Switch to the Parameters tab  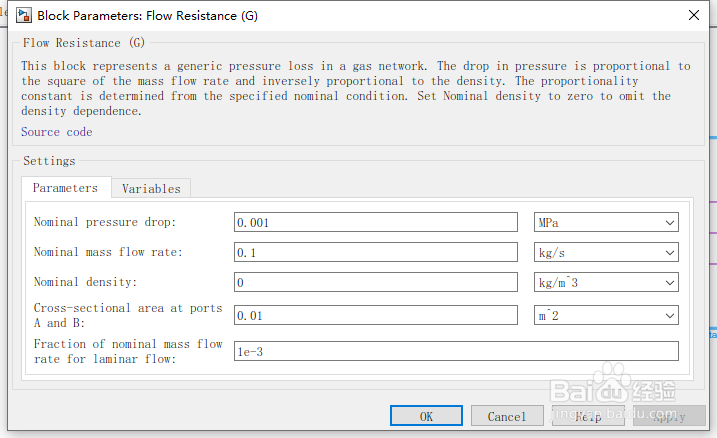[66, 188]
